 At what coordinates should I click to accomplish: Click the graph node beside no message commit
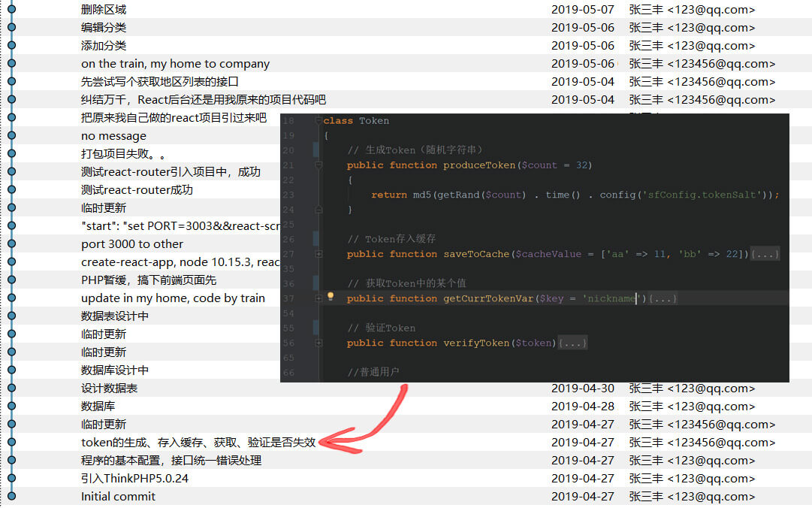(x=11, y=136)
